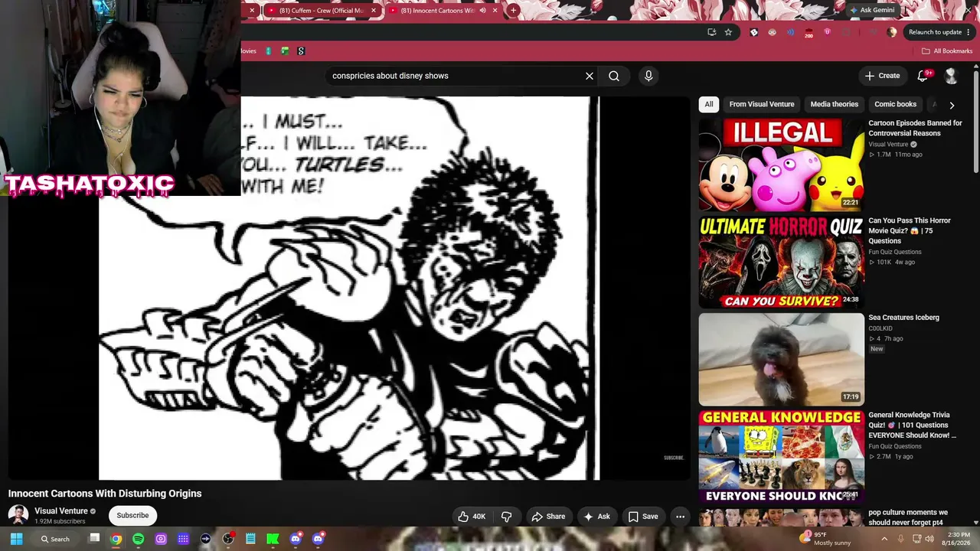Mute the Innocent Cartoons tab audio
Screen dimensions: 980x551
click(482, 11)
